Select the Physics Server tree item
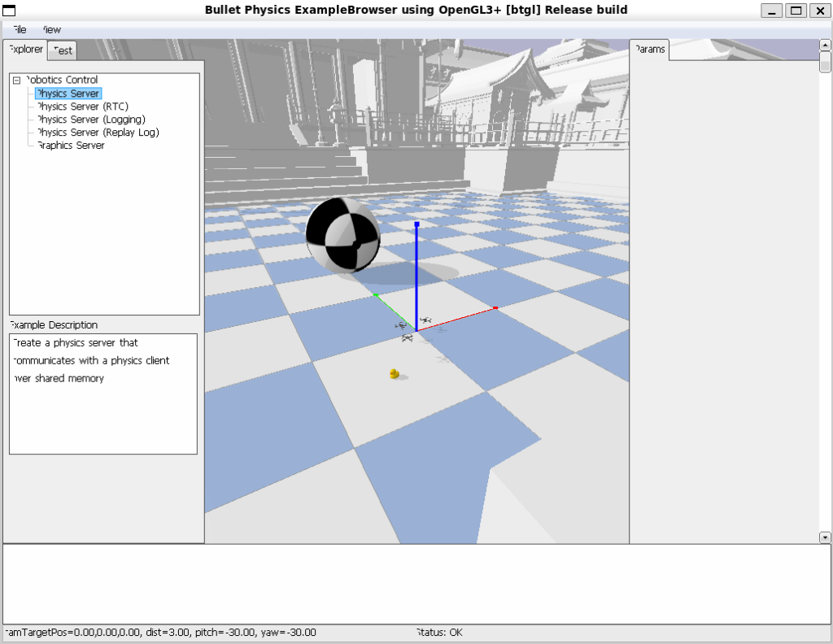This screenshot has width=833, height=644. click(x=68, y=94)
